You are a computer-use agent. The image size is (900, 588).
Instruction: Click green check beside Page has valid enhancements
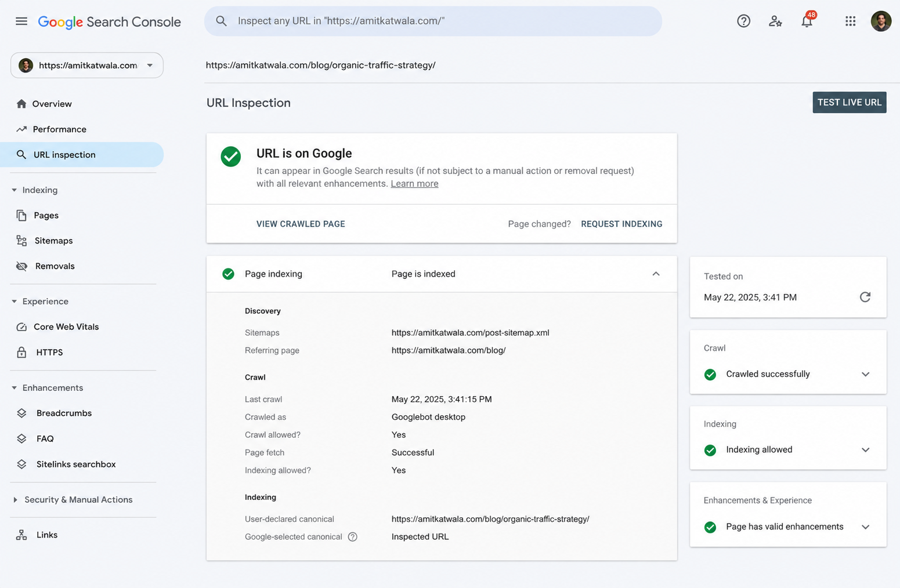710,527
